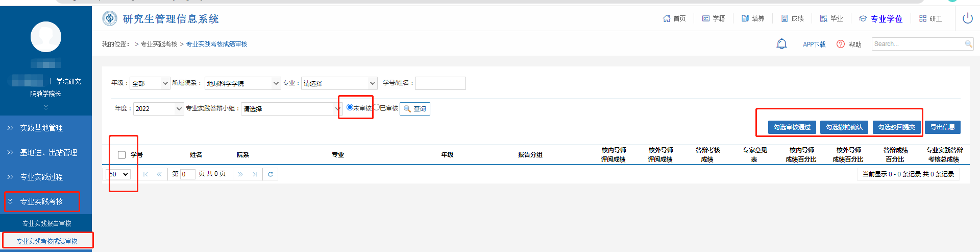
Task: Click the help question mark icon
Action: click(x=841, y=44)
